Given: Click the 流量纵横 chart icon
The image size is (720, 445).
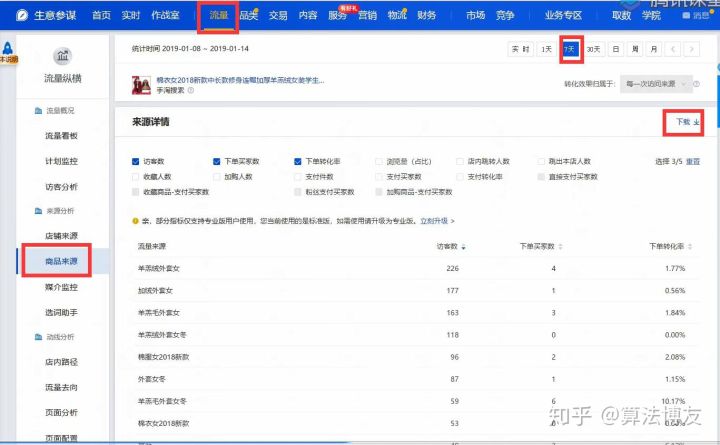Looking at the screenshot, I should pos(62,57).
